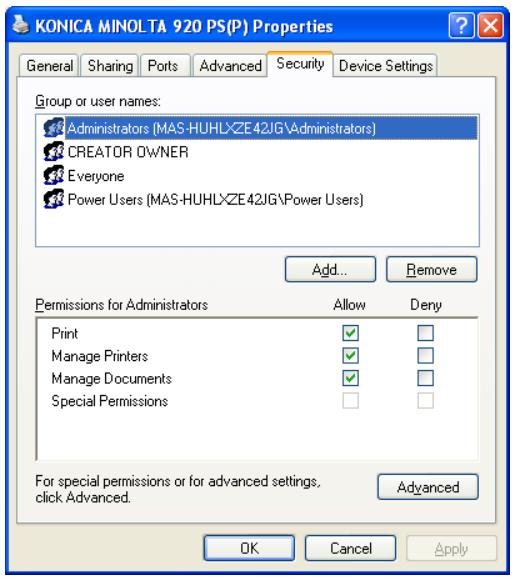Select the Security tab
The width and height of the screenshot is (515, 579).
tap(300, 64)
